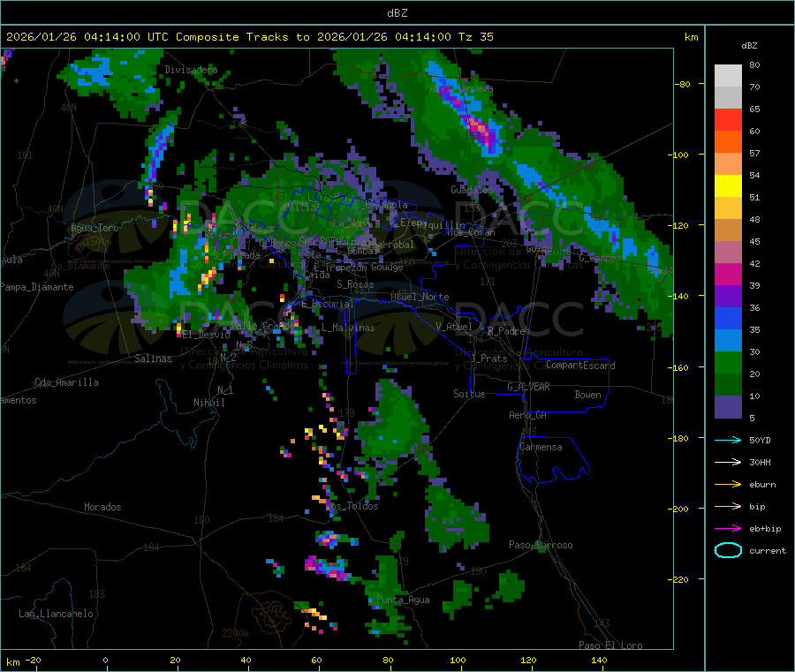Image resolution: width=795 pixels, height=672 pixels.
Task: Click the 'eburn' legend label
Action: (762, 485)
